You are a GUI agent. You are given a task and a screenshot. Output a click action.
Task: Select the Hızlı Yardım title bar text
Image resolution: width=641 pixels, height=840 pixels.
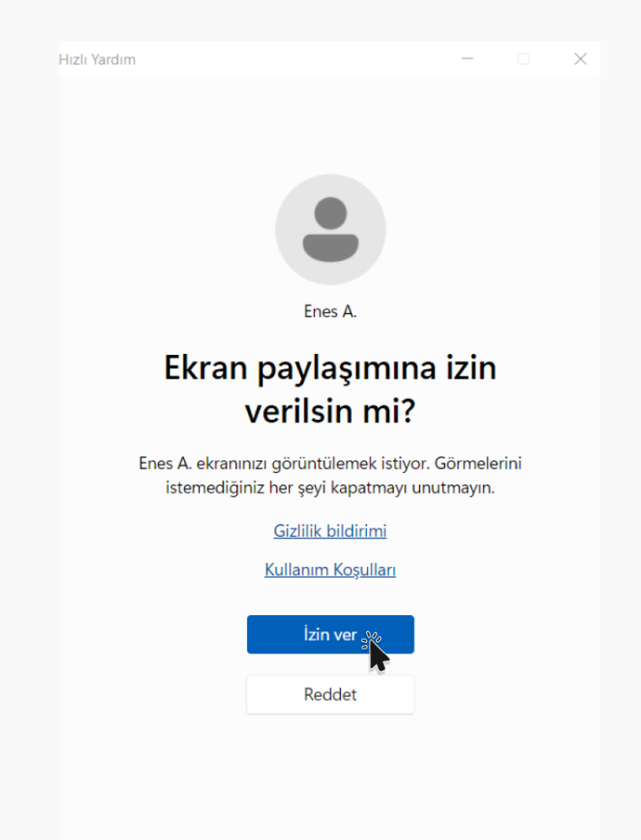click(97, 59)
